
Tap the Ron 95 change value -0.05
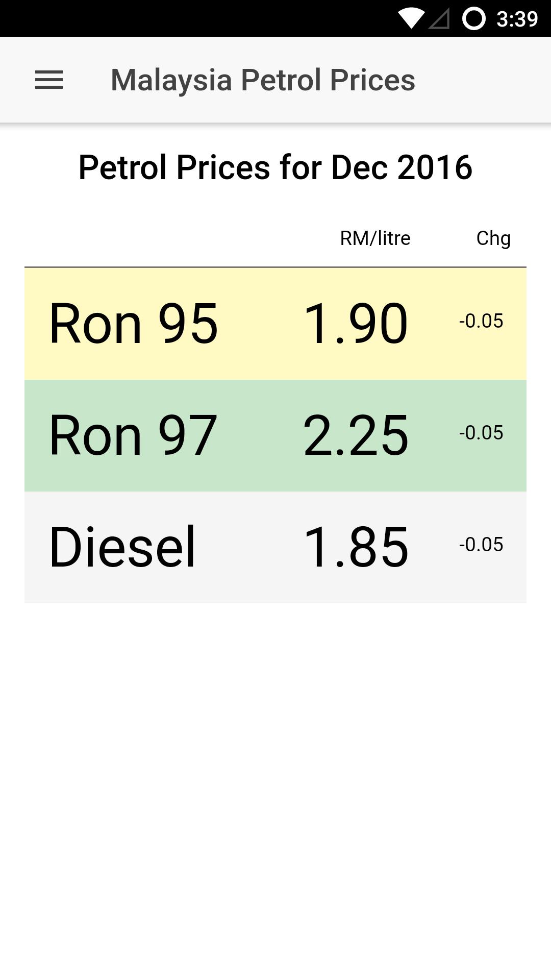point(481,321)
